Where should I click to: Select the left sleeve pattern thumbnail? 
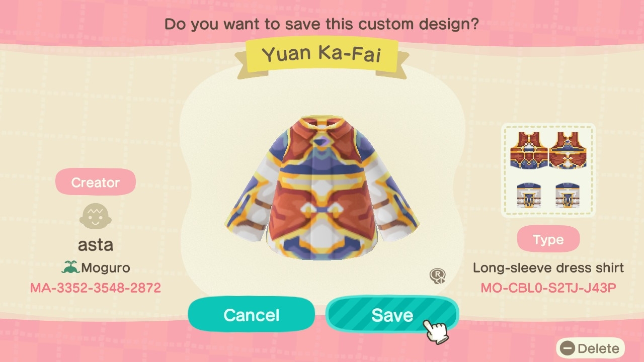pos(529,196)
